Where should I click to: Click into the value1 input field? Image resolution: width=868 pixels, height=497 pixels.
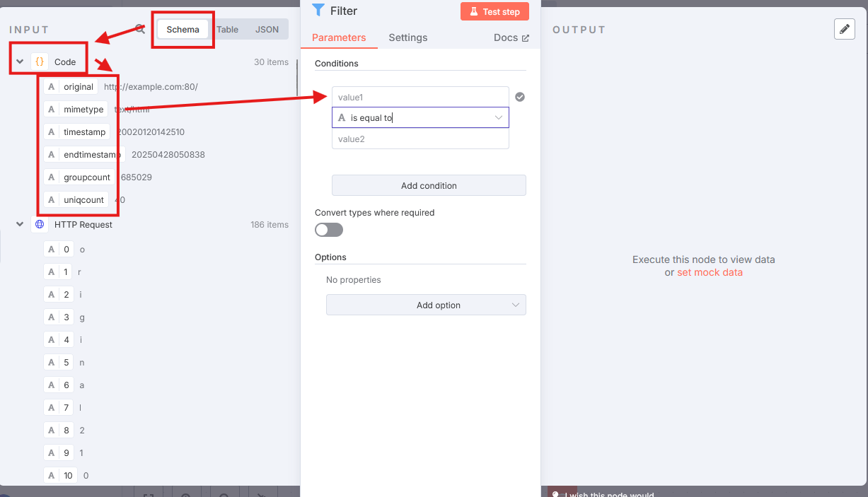pos(420,97)
